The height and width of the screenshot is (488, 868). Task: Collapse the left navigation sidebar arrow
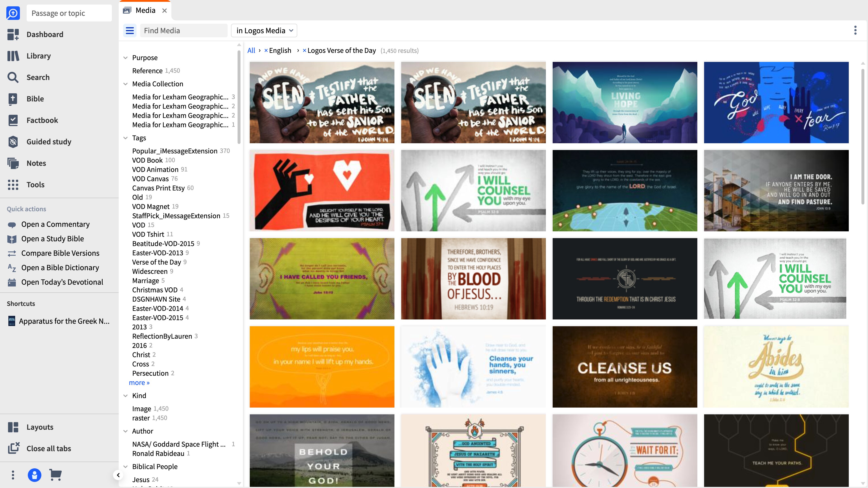tap(118, 475)
